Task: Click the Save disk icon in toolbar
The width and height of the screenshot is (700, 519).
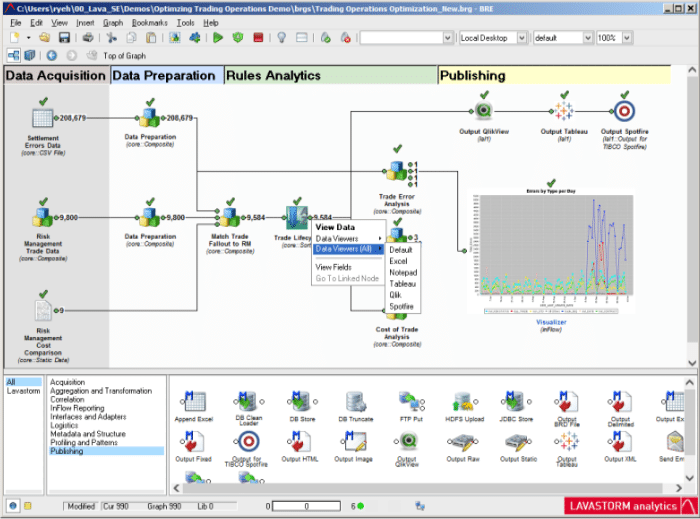Action: click(66, 38)
